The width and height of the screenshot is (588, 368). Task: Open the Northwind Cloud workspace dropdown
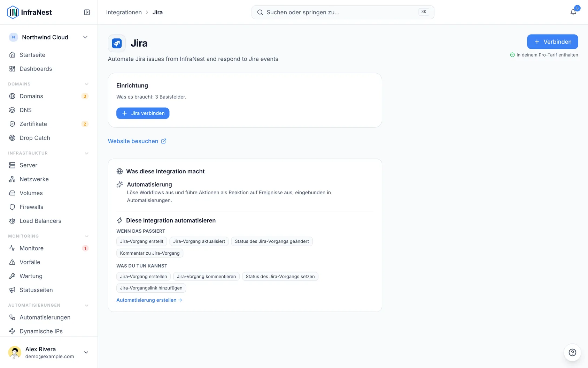[x=49, y=37]
